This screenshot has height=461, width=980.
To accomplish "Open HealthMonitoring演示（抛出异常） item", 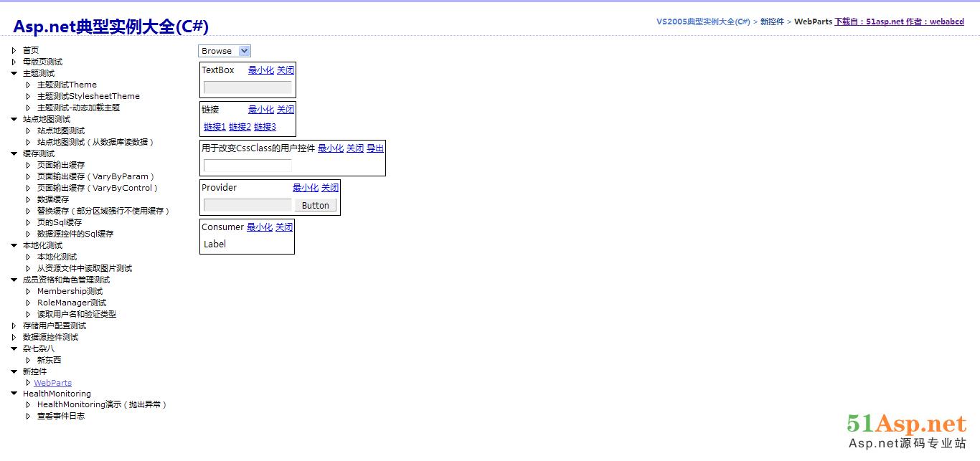I will (102, 404).
